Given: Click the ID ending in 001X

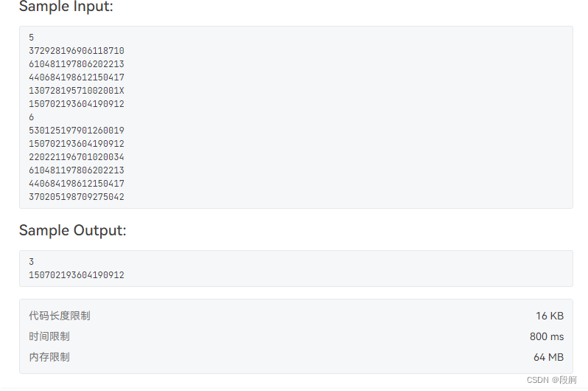Looking at the screenshot, I should click(x=76, y=91).
